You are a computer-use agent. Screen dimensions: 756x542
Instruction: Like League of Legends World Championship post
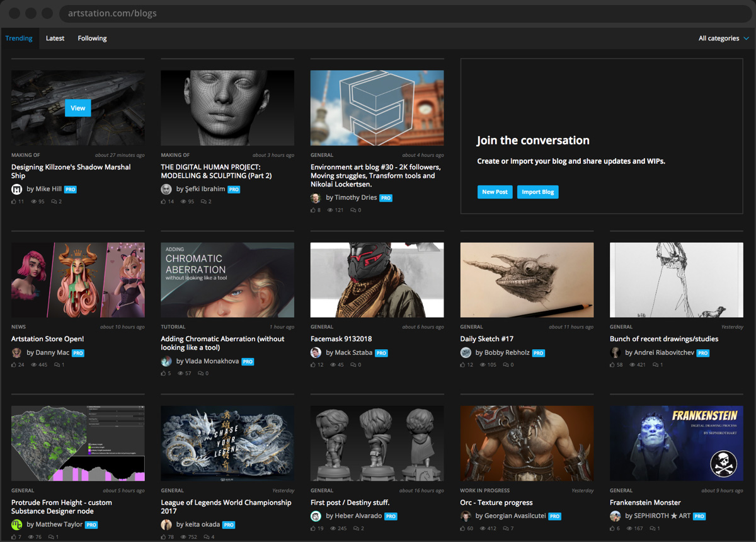tap(164, 537)
